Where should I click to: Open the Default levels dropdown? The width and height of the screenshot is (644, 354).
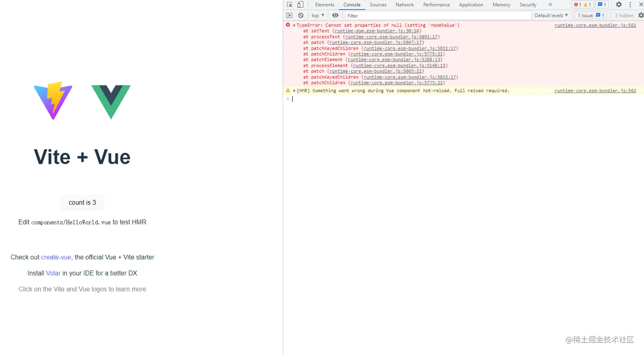tap(551, 15)
